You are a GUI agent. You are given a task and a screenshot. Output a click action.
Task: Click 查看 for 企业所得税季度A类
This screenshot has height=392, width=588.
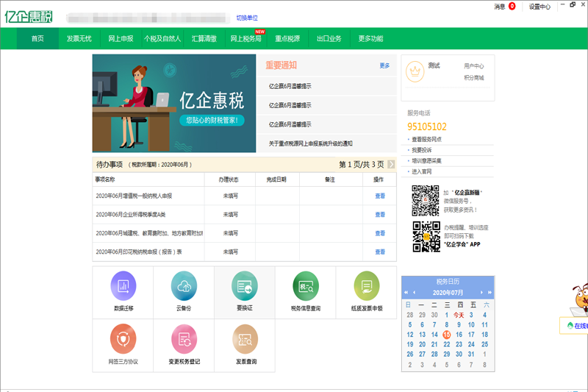tap(380, 215)
